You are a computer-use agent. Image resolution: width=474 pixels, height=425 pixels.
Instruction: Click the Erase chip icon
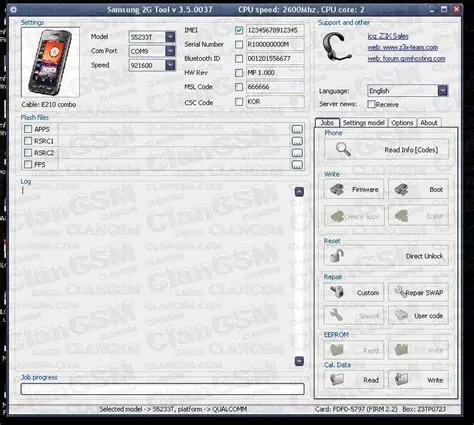[x=401, y=216]
